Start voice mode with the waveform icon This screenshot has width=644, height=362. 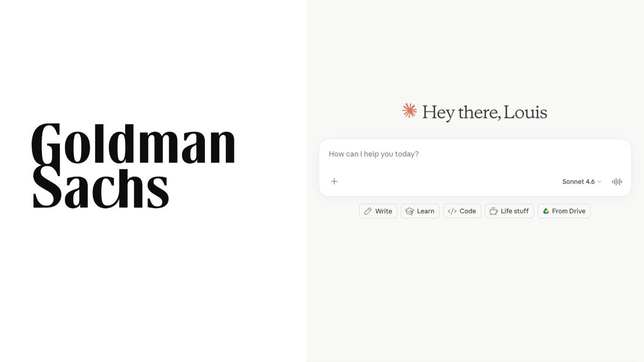[617, 181]
